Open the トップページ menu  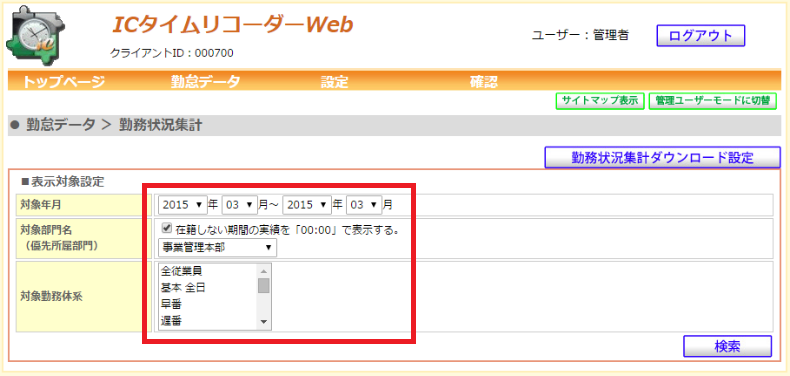point(63,82)
